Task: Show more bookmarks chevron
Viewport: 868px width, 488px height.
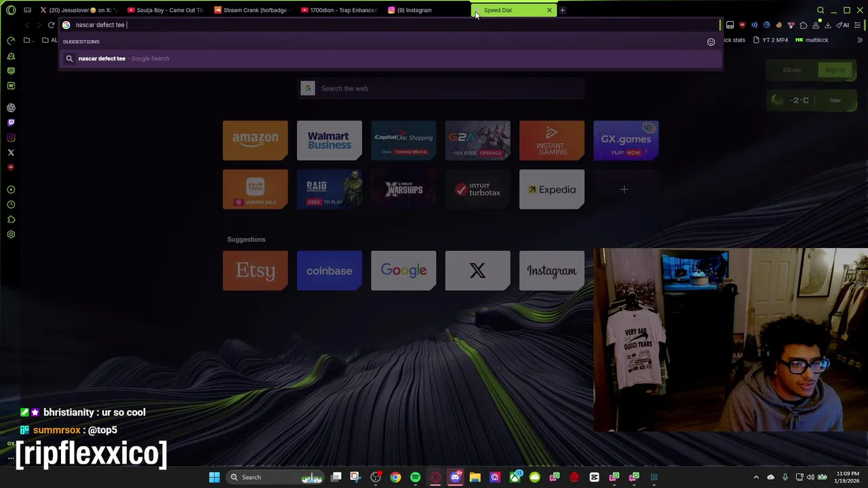Action: 860,40
